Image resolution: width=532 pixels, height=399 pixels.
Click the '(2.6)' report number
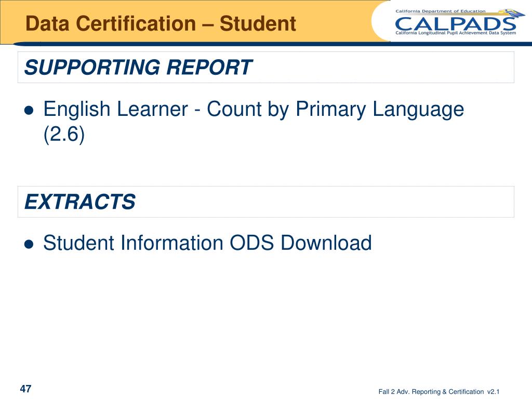(x=64, y=135)
